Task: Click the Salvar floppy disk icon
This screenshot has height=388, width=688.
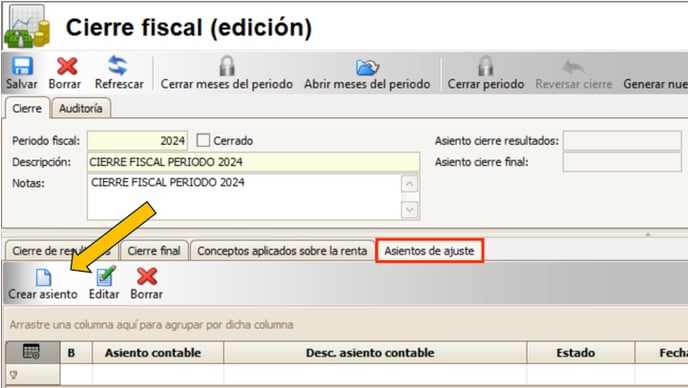Action: tap(22, 66)
